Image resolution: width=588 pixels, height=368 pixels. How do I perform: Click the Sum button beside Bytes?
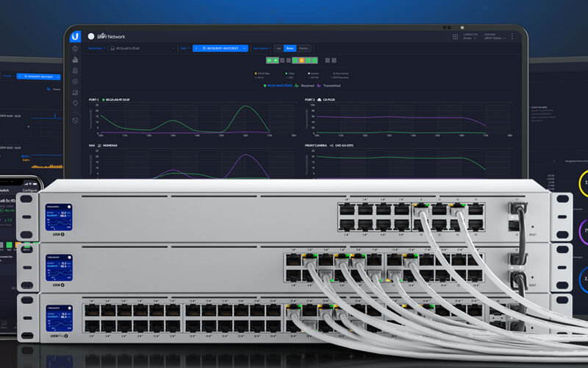tap(279, 48)
